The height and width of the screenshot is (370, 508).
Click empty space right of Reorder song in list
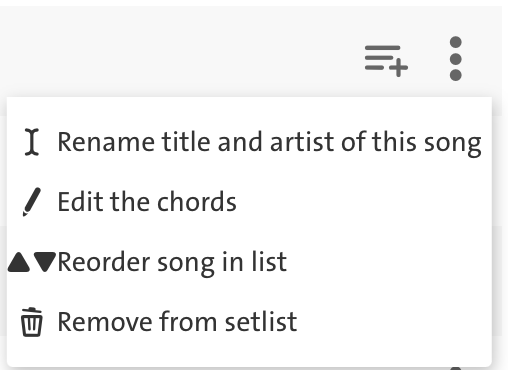(x=388, y=262)
